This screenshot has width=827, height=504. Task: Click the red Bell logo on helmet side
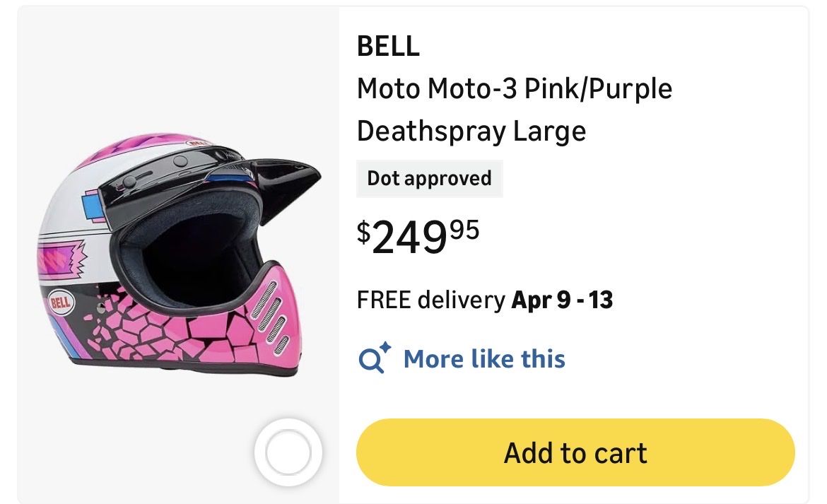click(61, 305)
